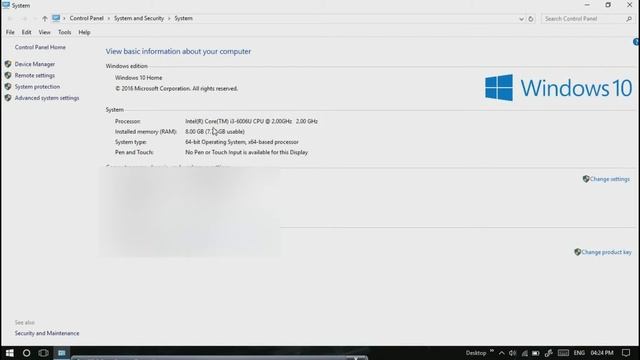Click the Up arrow navigation button
The width and height of the screenshot is (640, 360).
pos(44,18)
